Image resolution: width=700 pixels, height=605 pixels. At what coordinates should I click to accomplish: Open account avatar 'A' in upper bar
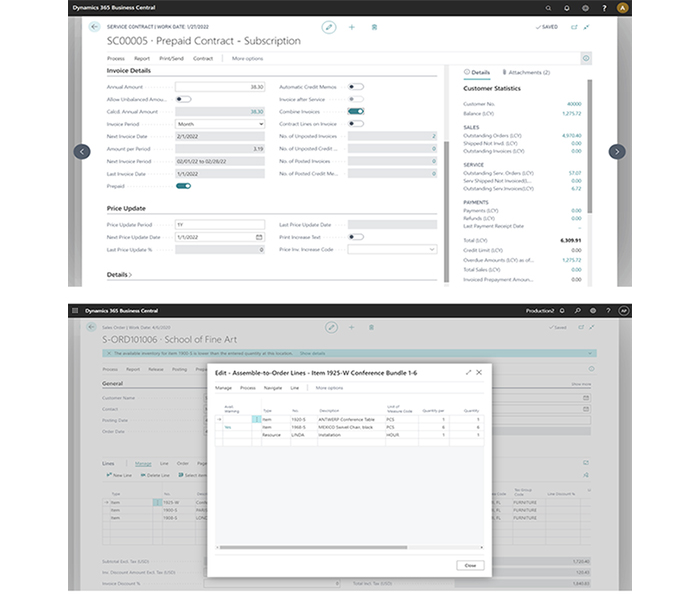click(622, 8)
